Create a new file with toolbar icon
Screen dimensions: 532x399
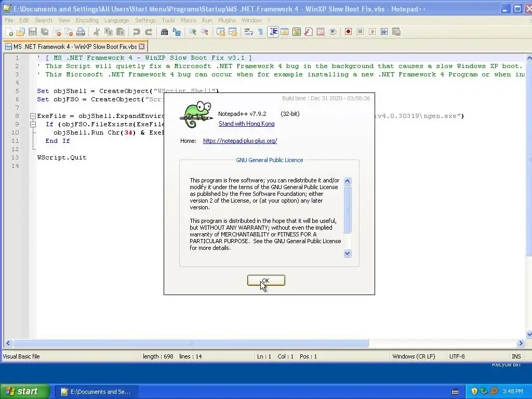coord(9,32)
